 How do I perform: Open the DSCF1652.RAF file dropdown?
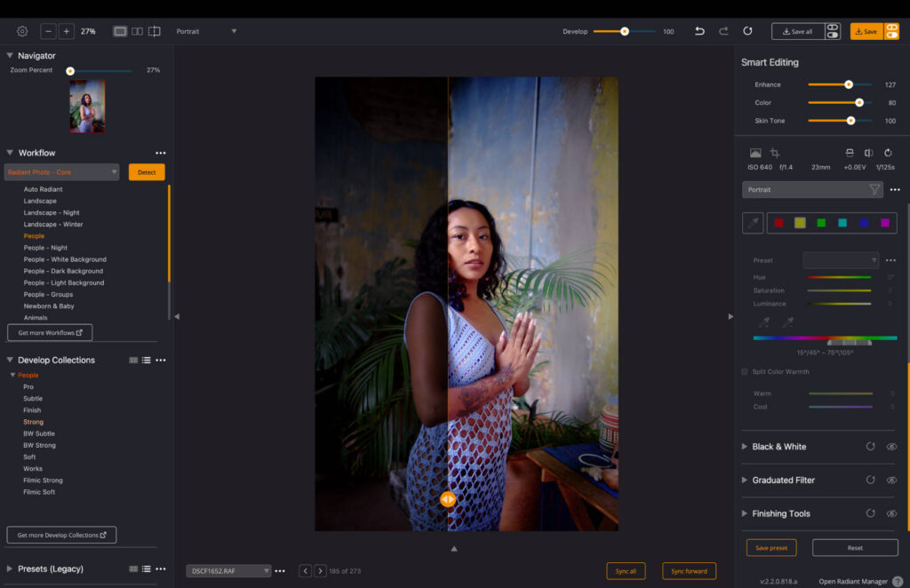228,571
